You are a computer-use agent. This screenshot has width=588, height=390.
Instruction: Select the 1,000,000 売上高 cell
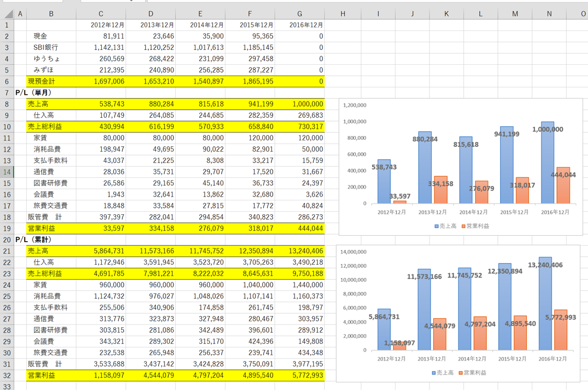300,104
